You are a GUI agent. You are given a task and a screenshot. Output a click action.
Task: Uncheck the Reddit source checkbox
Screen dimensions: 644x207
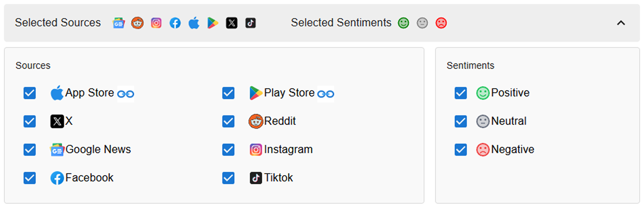click(x=228, y=121)
